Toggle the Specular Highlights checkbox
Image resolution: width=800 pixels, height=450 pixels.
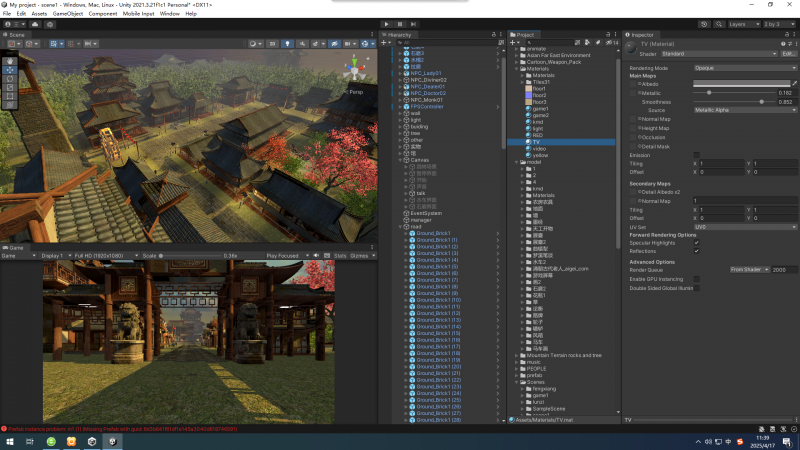(x=697, y=242)
